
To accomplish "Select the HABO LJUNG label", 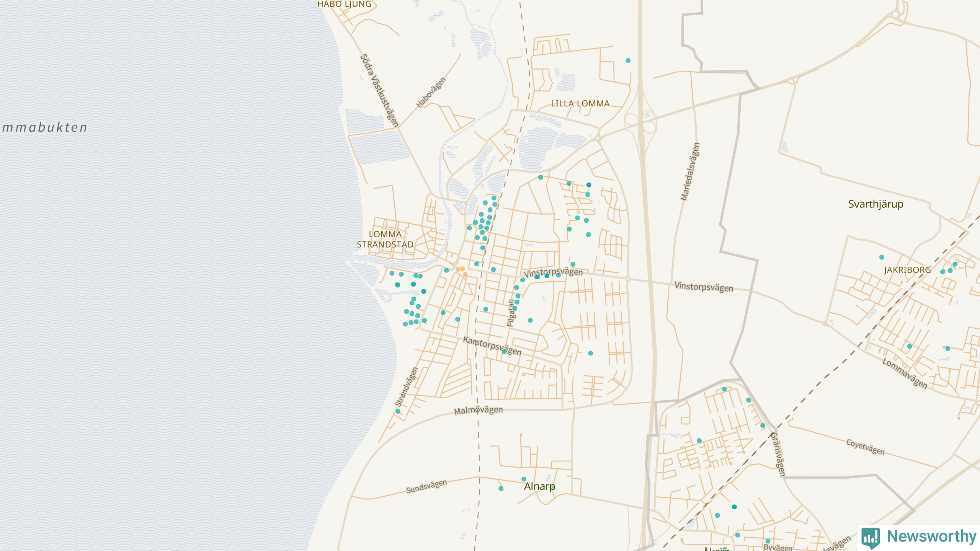I will click(344, 4).
